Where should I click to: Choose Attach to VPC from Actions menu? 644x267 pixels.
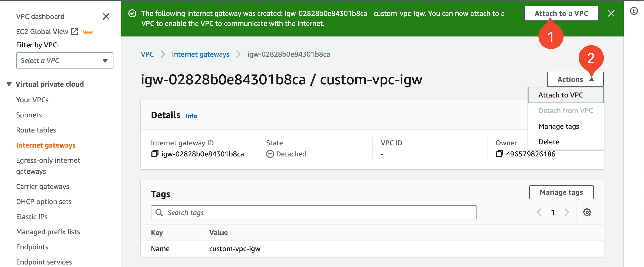tap(560, 95)
